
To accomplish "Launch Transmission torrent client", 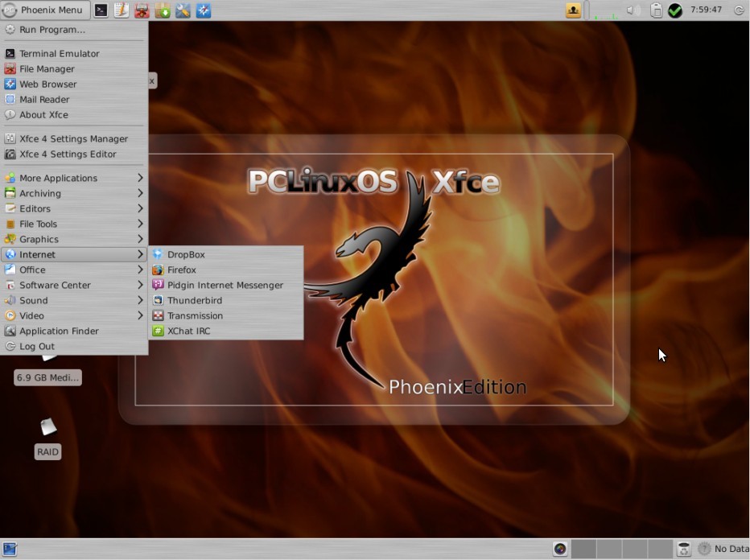I will [x=226, y=315].
